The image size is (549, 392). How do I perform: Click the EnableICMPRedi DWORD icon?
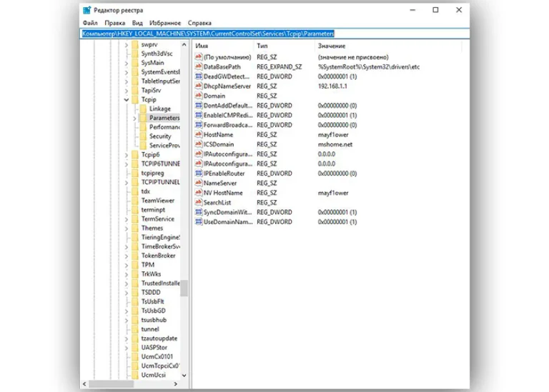click(x=199, y=115)
